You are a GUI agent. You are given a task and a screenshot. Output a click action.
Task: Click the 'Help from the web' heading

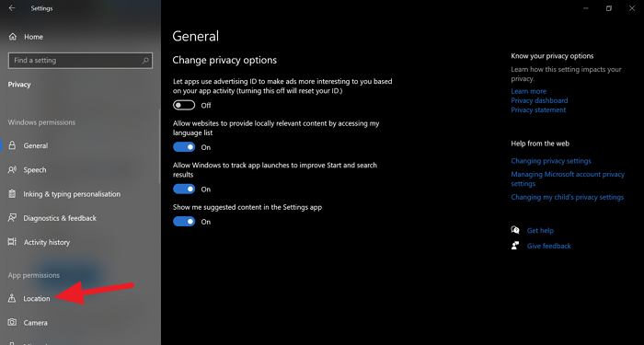point(540,144)
